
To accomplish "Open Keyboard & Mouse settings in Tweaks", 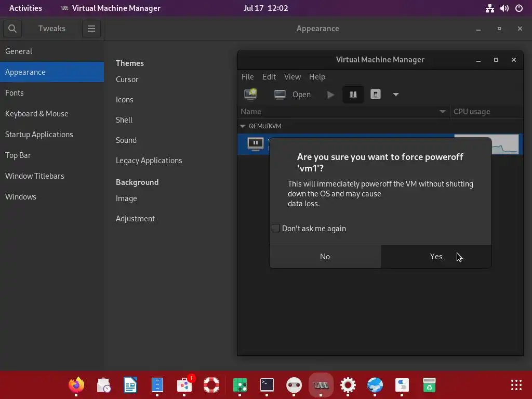I will coord(52,114).
